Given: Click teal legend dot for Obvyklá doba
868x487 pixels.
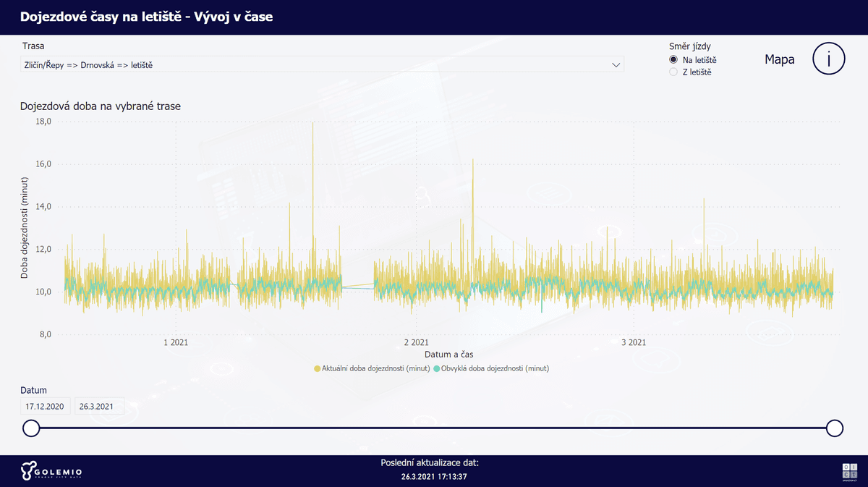Looking at the screenshot, I should [436, 368].
